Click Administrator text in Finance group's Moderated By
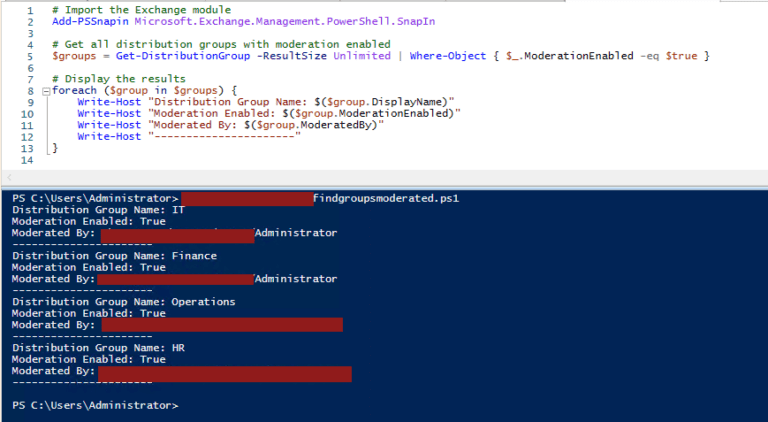 (296, 279)
